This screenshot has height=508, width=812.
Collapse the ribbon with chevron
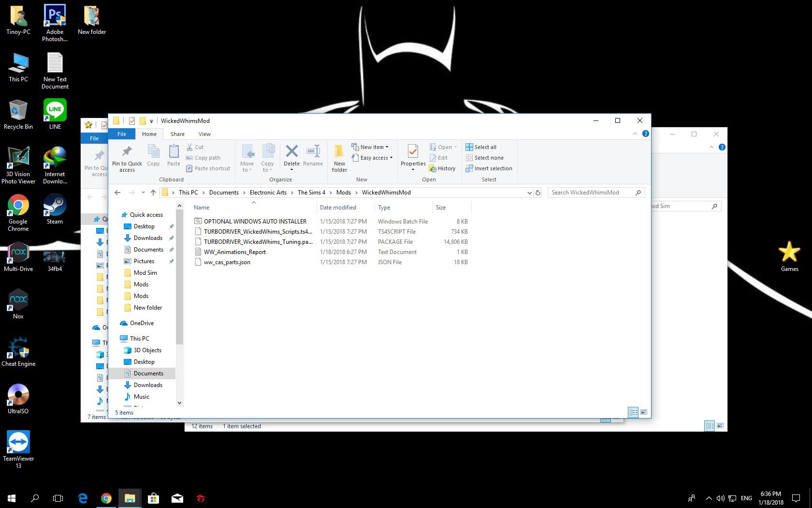click(635, 134)
